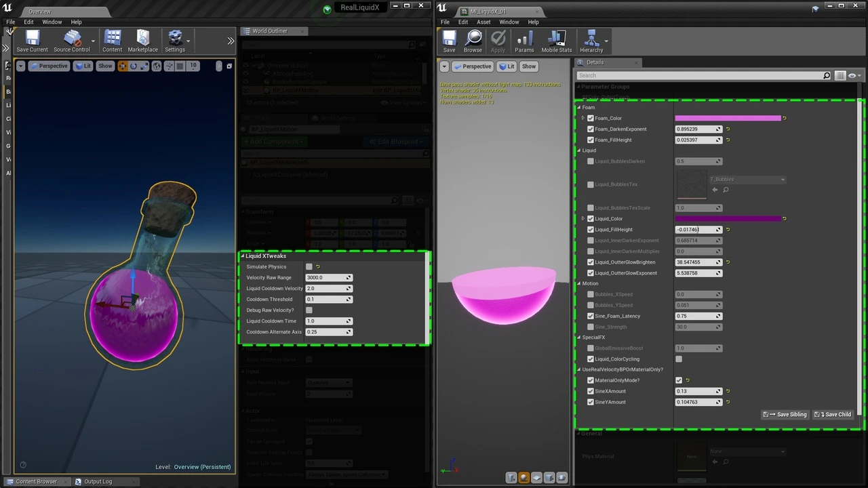Open the Asset menu
The width and height of the screenshot is (868, 488).
click(484, 22)
